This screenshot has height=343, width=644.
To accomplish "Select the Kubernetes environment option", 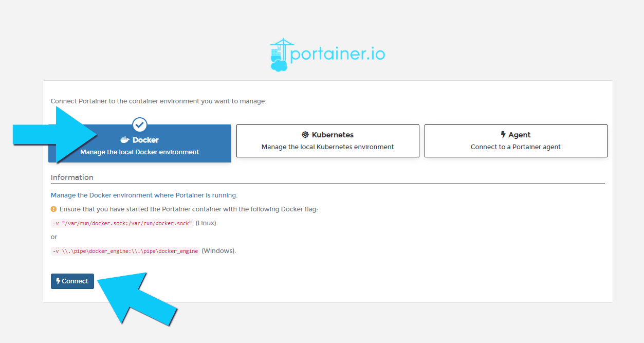I will click(327, 141).
